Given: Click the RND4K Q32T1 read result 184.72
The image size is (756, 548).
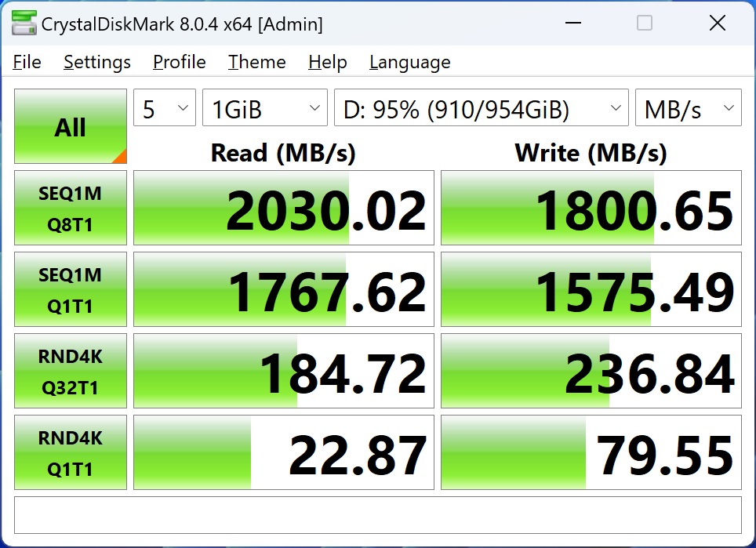Looking at the screenshot, I should [x=284, y=371].
